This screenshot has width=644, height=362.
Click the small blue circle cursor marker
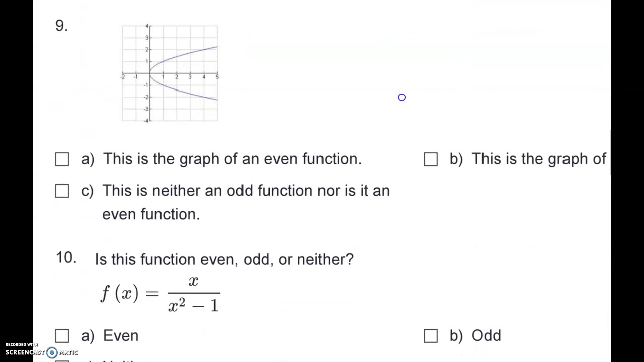(401, 97)
